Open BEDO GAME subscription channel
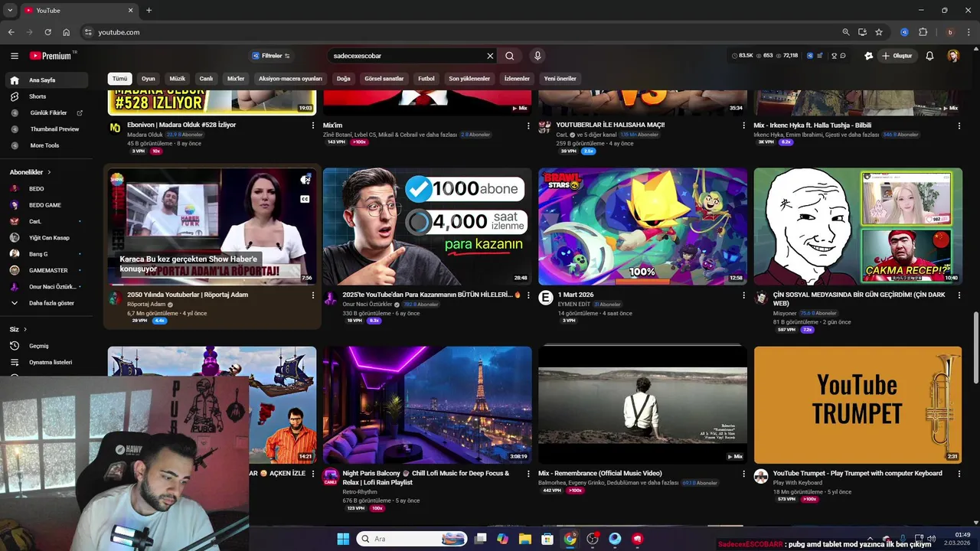The width and height of the screenshot is (980, 551). coord(45,205)
